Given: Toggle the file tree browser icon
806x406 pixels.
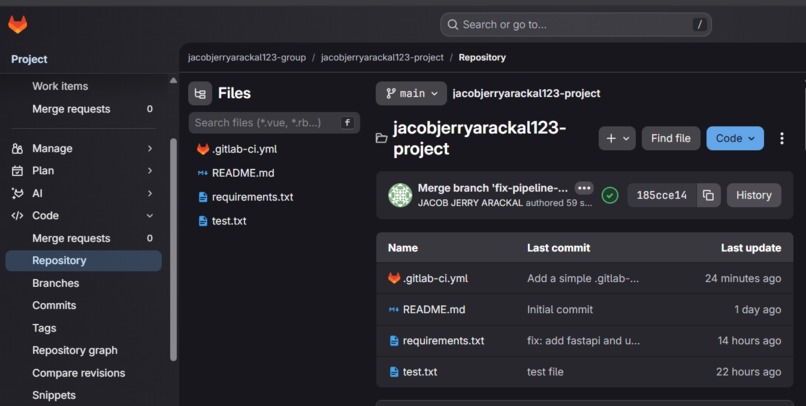Looking at the screenshot, I should click(200, 94).
